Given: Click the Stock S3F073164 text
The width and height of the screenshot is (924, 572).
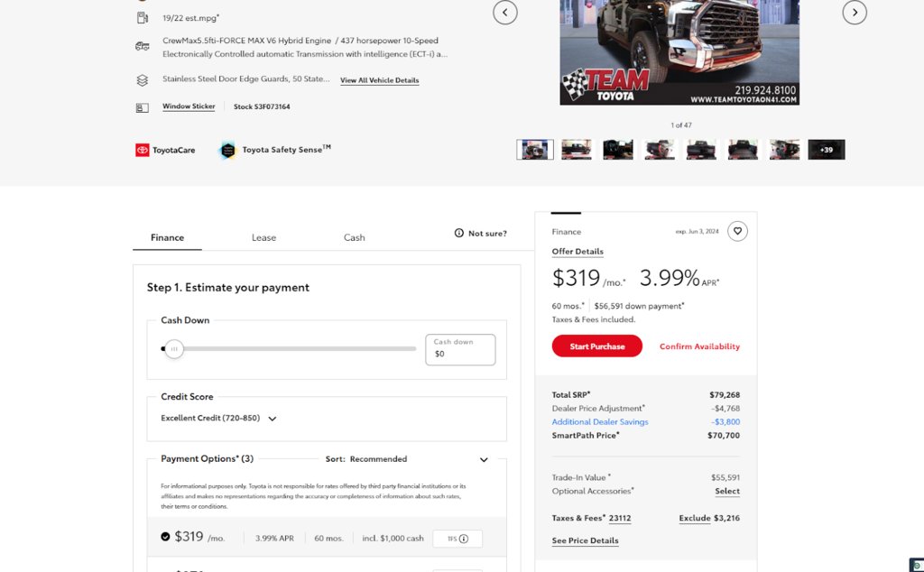Looking at the screenshot, I should click(x=262, y=106).
